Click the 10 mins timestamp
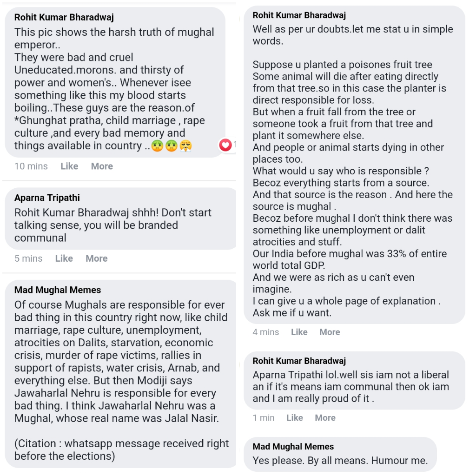476x476 pixels. coord(31,166)
